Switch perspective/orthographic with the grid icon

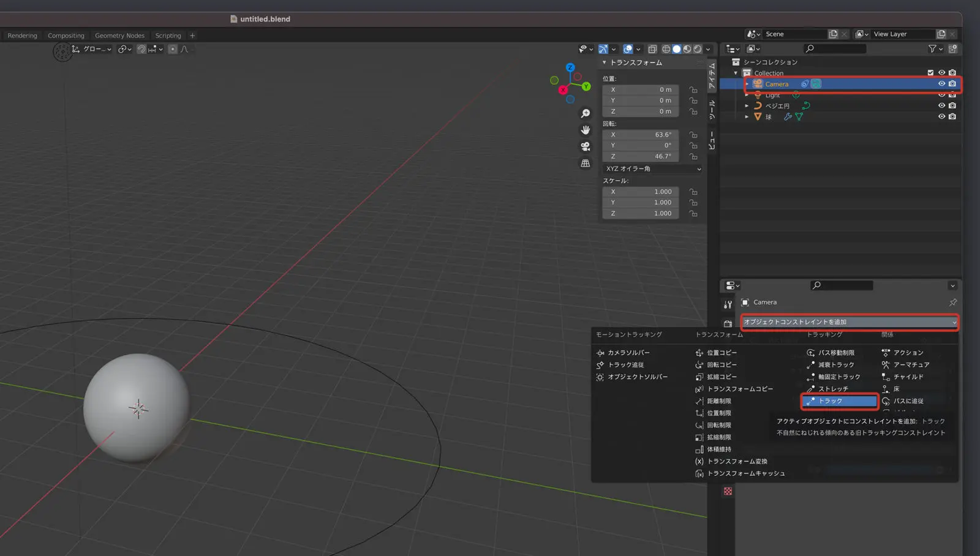point(586,163)
